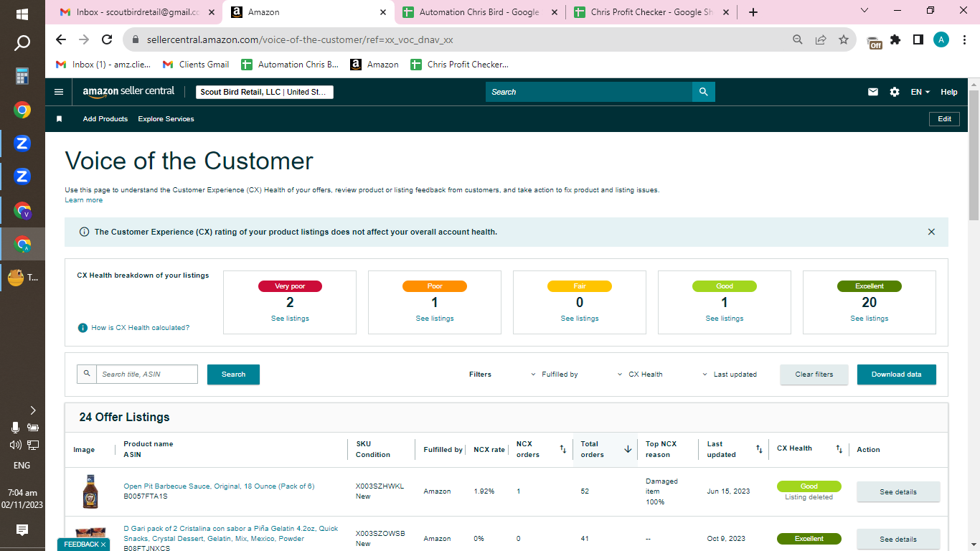The width and height of the screenshot is (980, 551).
Task: Open the EN language dropdown
Action: point(920,92)
